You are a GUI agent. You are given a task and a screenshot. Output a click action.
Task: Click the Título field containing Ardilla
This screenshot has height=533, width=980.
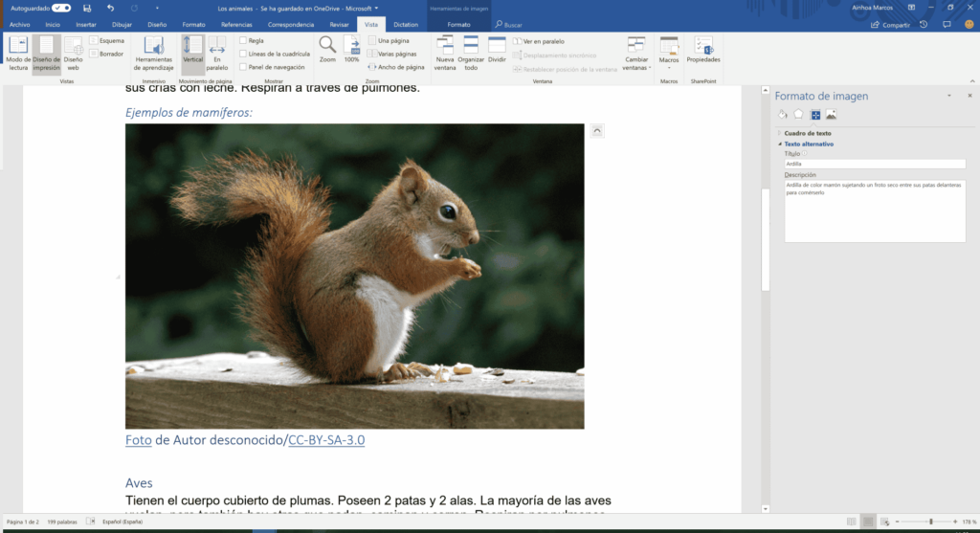pos(875,164)
